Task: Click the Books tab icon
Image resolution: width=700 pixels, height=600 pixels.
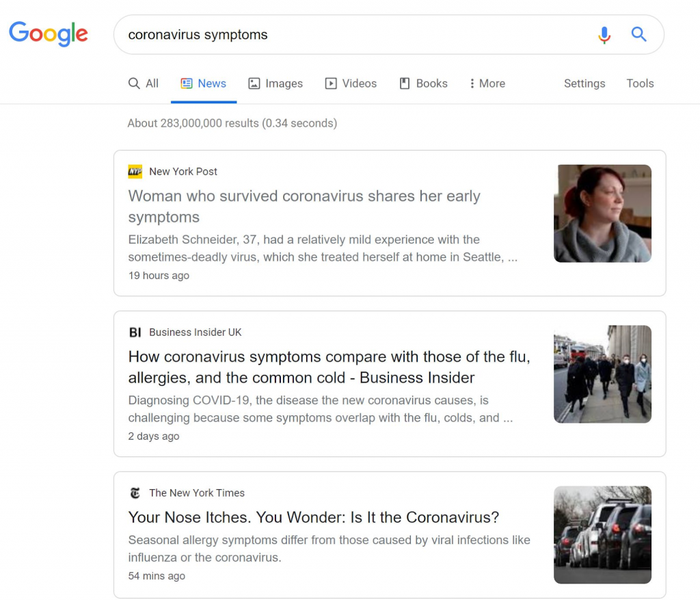Action: click(x=403, y=83)
